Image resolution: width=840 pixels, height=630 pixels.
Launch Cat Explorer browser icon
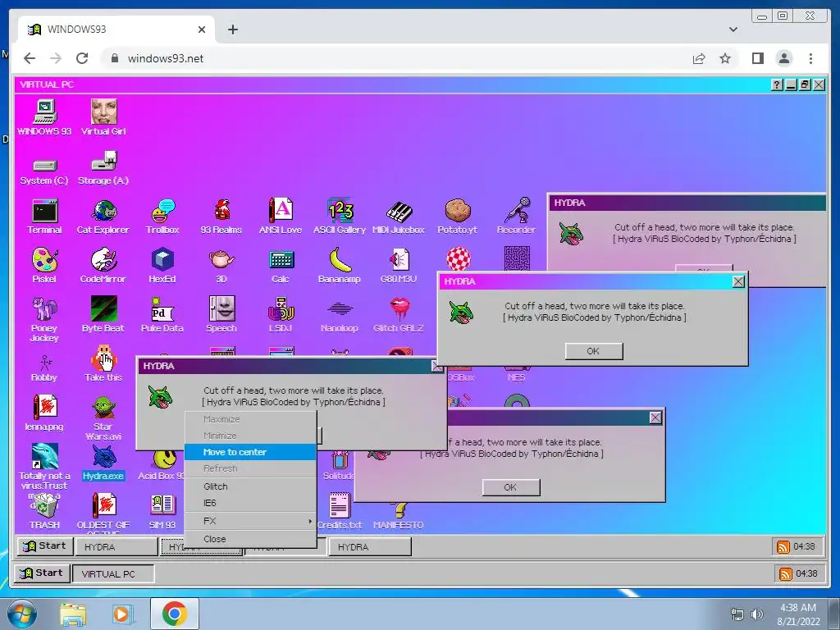click(x=103, y=217)
